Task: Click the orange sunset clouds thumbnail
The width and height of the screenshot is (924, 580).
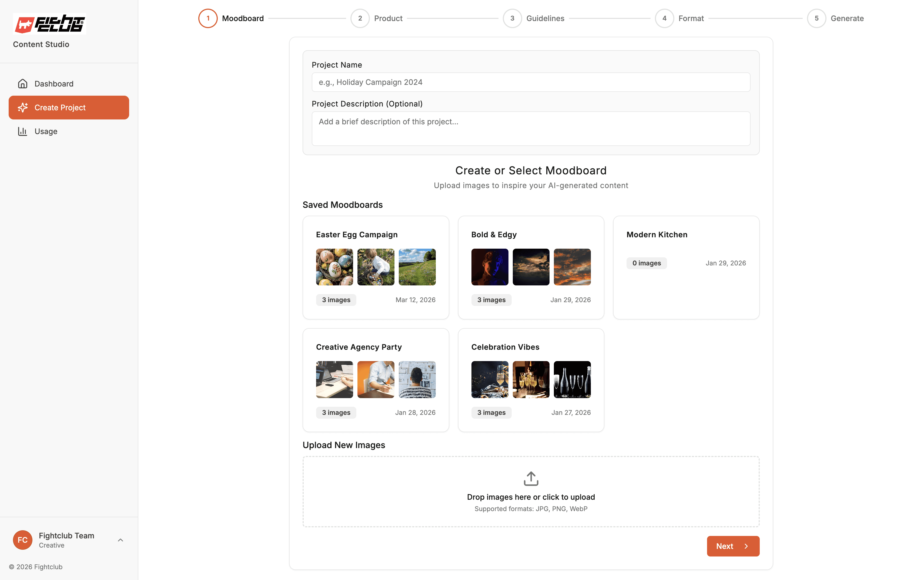Action: [x=572, y=267]
